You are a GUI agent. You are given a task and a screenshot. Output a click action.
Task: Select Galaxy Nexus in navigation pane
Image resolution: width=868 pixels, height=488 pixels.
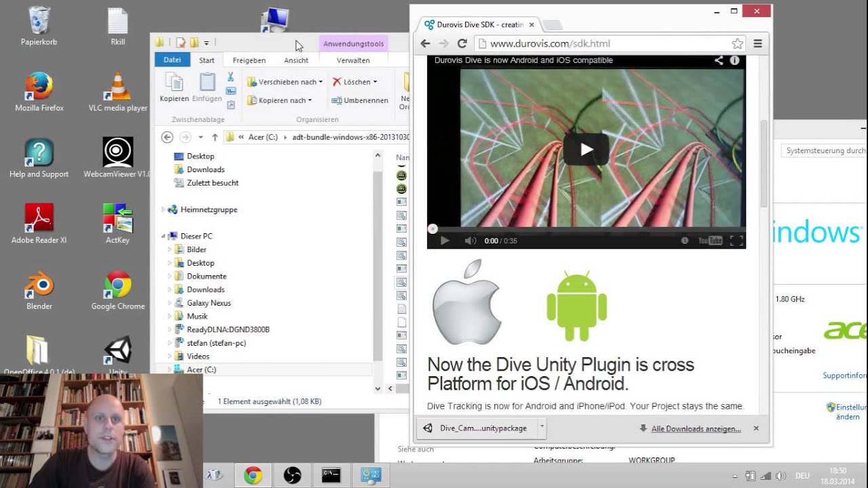click(x=208, y=303)
